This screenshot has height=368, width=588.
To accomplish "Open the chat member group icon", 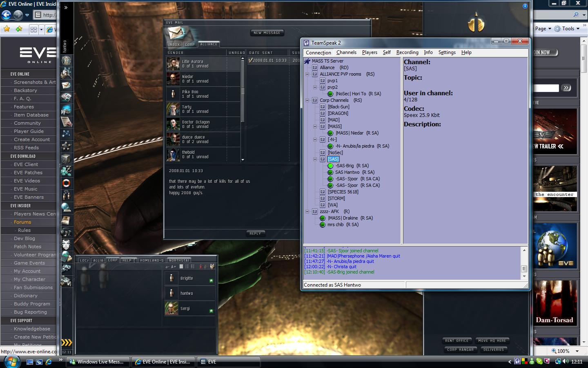I will click(212, 267).
